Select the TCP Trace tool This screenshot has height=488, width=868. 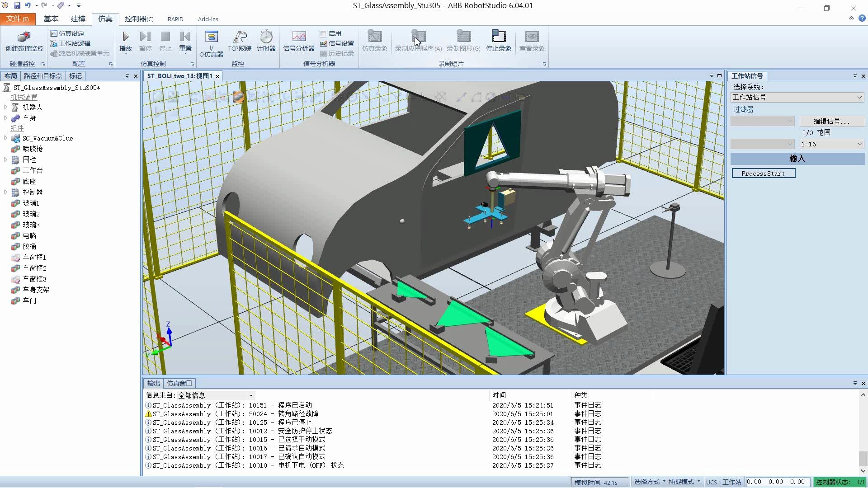240,37
